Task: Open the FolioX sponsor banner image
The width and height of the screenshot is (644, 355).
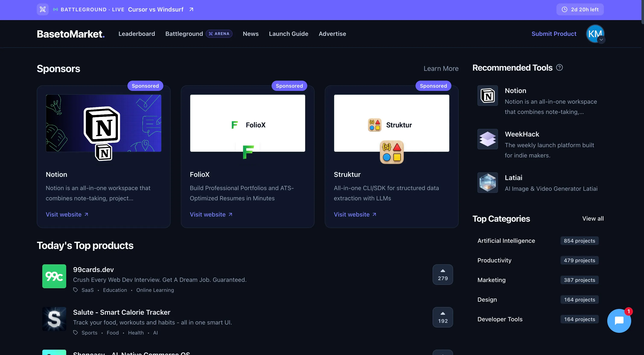Action: pyautogui.click(x=247, y=123)
